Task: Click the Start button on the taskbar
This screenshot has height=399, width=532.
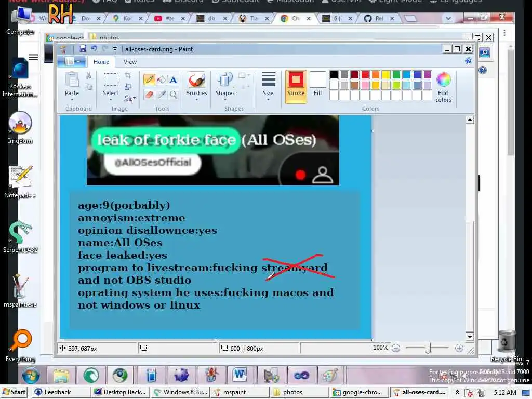Action: pyautogui.click(x=14, y=392)
